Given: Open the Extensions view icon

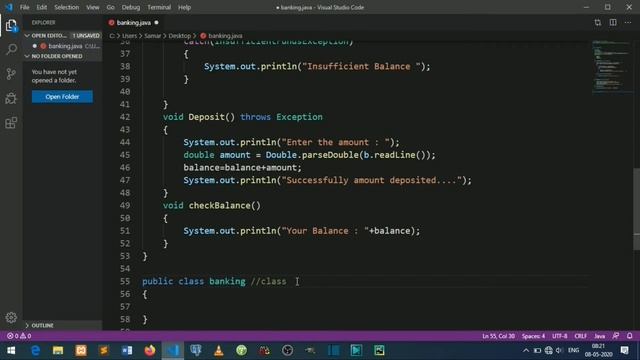Looking at the screenshot, I should (x=11, y=122).
